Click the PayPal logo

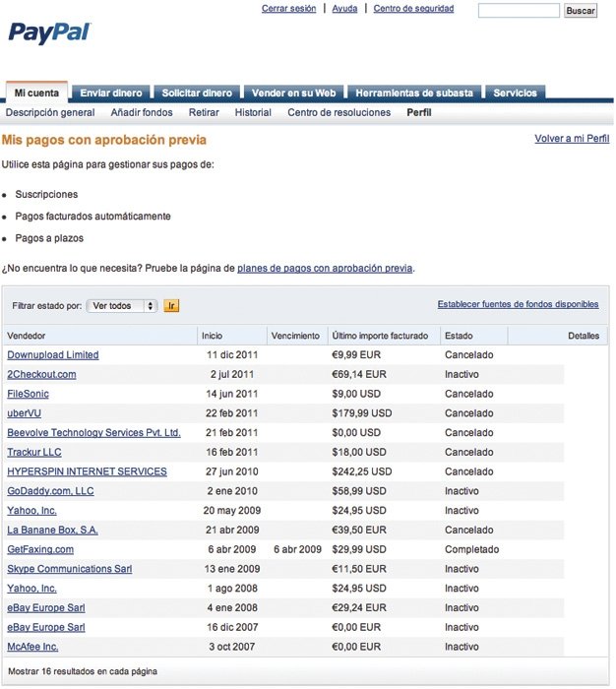click(x=49, y=32)
